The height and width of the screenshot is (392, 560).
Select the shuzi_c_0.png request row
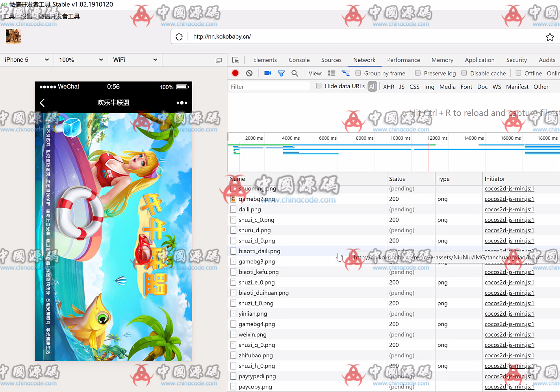pyautogui.click(x=394, y=220)
